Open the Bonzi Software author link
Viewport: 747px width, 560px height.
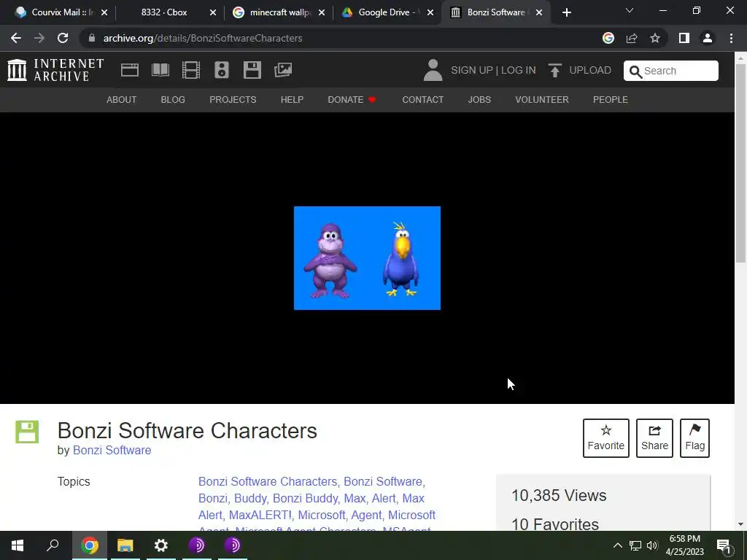click(112, 450)
